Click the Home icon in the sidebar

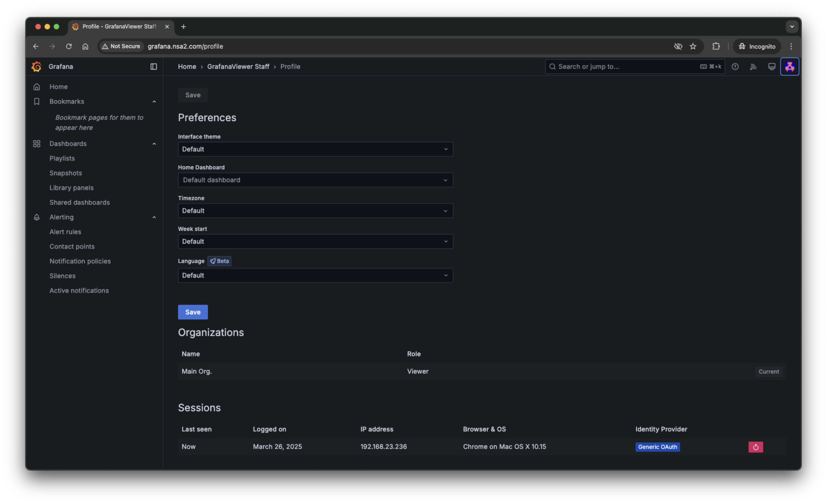tap(36, 87)
